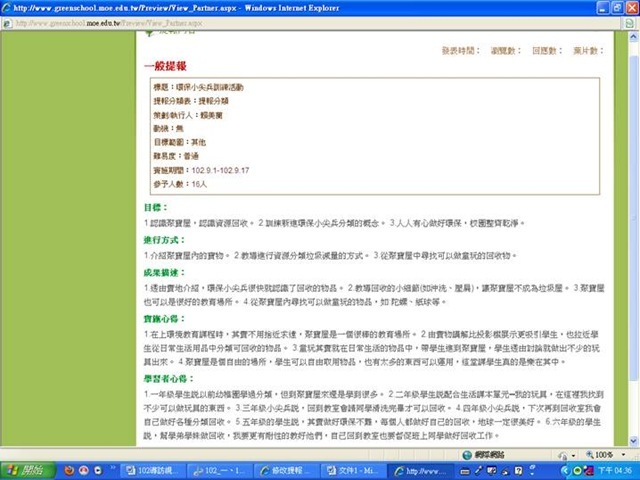
Task: Click the 100% zoom magnifier button
Action: pos(599,454)
